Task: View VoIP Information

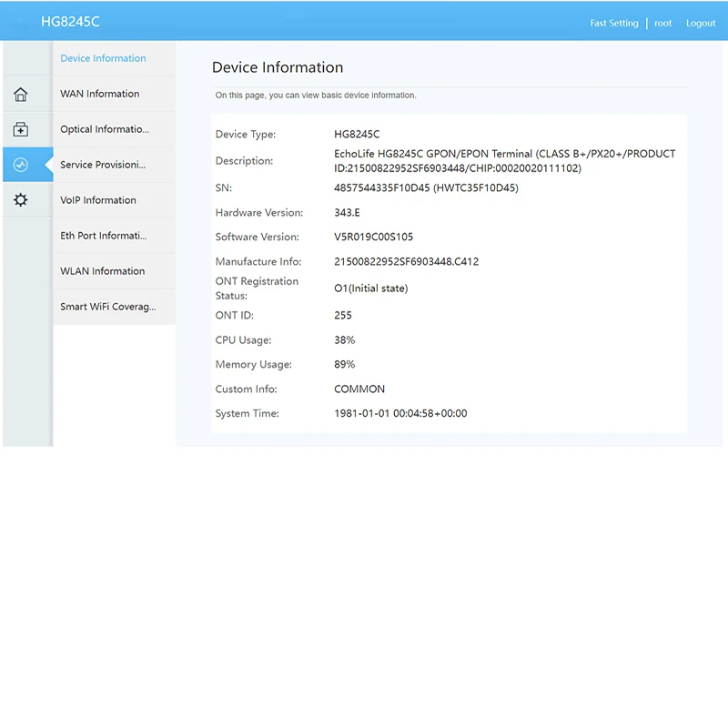Action: (x=98, y=200)
